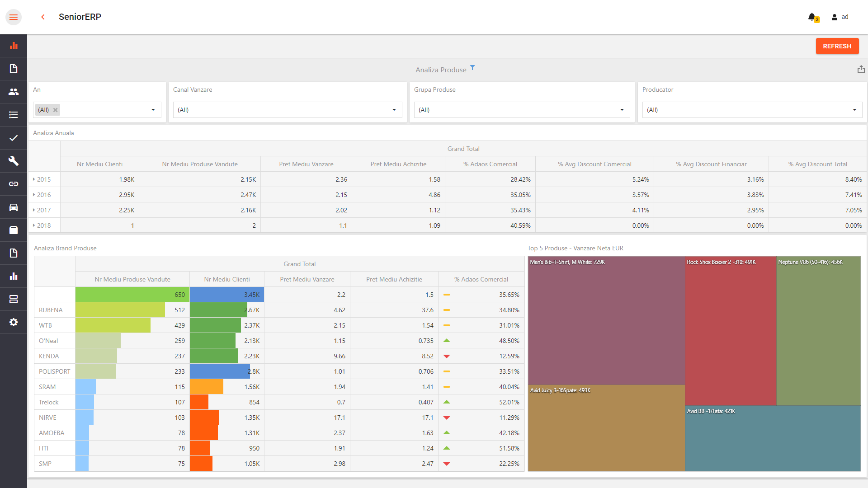
Task: Open the documents sidebar icon below the dashboard icon
Action: 14,69
